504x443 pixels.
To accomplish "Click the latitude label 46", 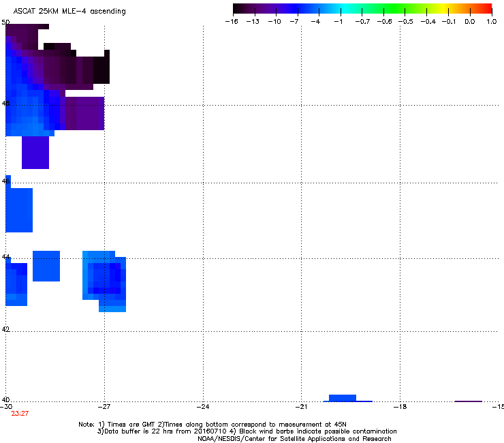I will pos(5,181).
